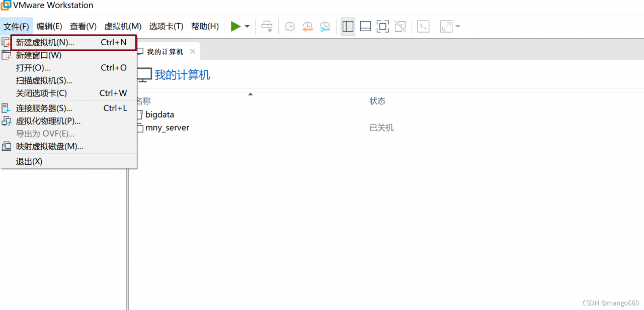Revert the VM to its snapshot
This screenshot has width=644, height=310.
tap(307, 26)
